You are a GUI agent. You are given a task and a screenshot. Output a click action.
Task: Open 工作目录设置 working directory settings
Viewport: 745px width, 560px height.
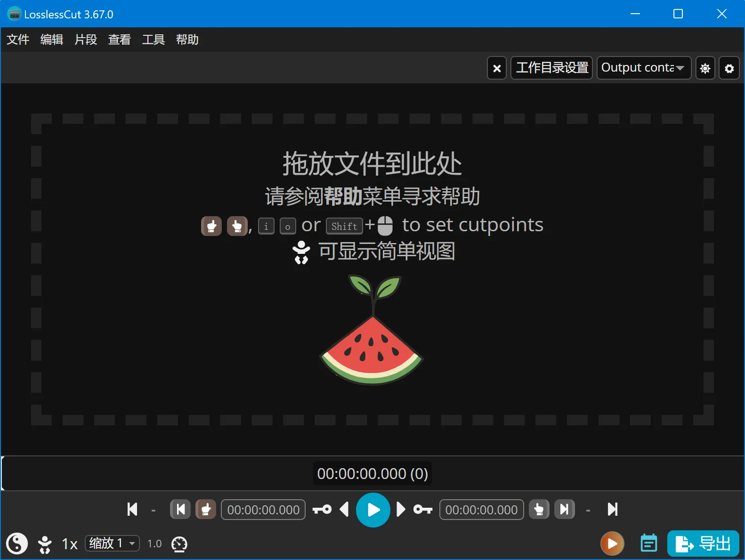tap(552, 68)
